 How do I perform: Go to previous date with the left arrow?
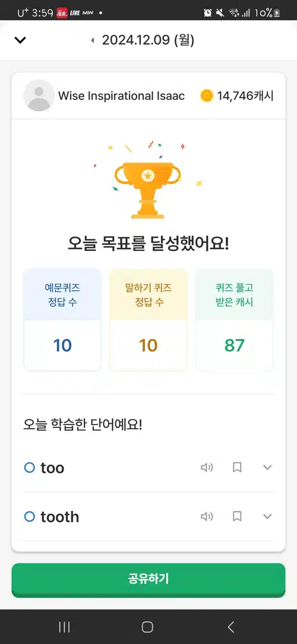[x=92, y=40]
